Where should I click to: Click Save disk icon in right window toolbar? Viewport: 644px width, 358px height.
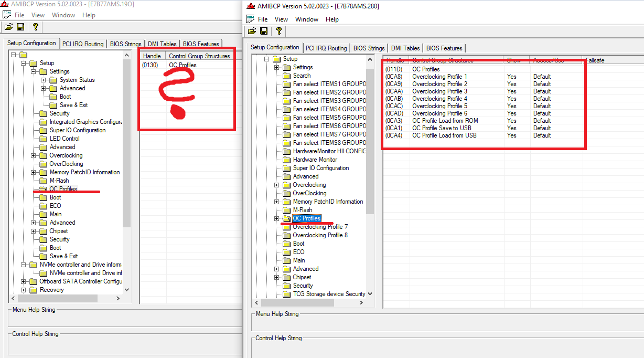coord(264,31)
